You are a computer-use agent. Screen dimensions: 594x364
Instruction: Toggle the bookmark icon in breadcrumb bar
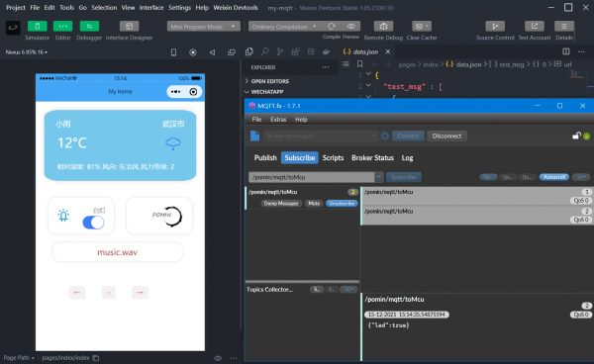[x=360, y=64]
